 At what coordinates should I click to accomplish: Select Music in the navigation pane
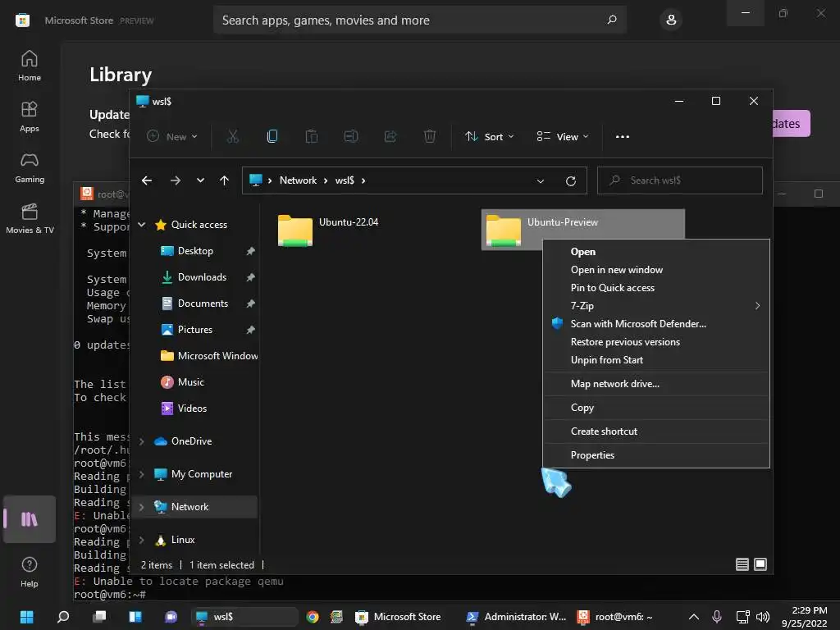[190, 382]
